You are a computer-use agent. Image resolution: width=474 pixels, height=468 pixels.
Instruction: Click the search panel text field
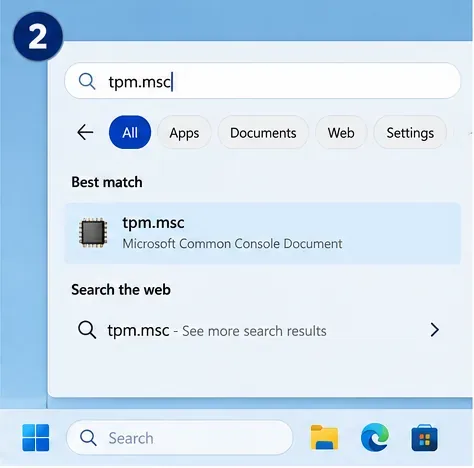pos(262,81)
